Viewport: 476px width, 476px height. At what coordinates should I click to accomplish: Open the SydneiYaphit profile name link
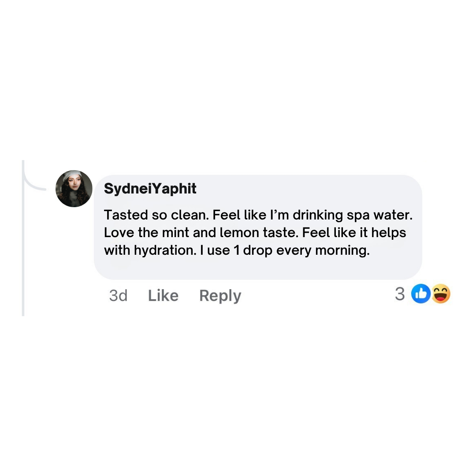pos(150,189)
